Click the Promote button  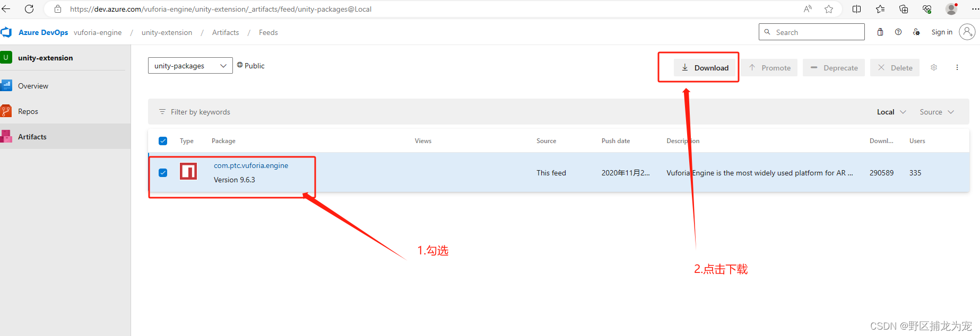(769, 67)
